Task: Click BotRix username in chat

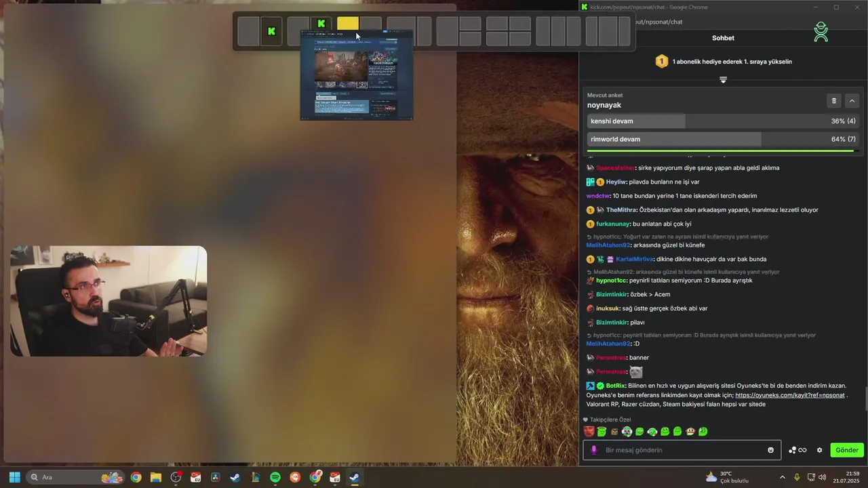Action: point(615,386)
